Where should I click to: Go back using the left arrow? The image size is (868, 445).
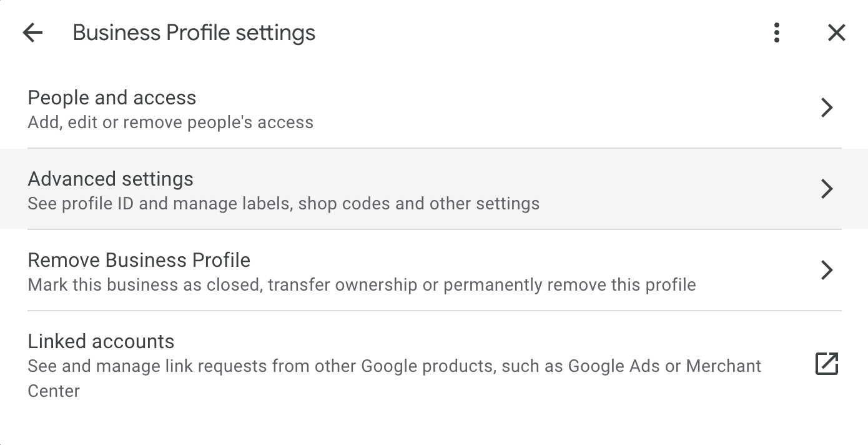point(32,33)
